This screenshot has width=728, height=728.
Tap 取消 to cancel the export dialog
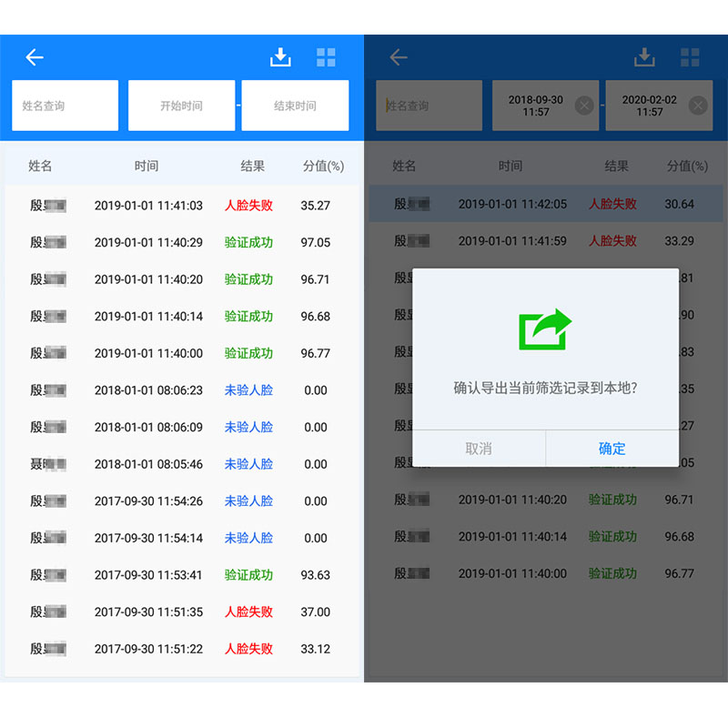tap(480, 449)
